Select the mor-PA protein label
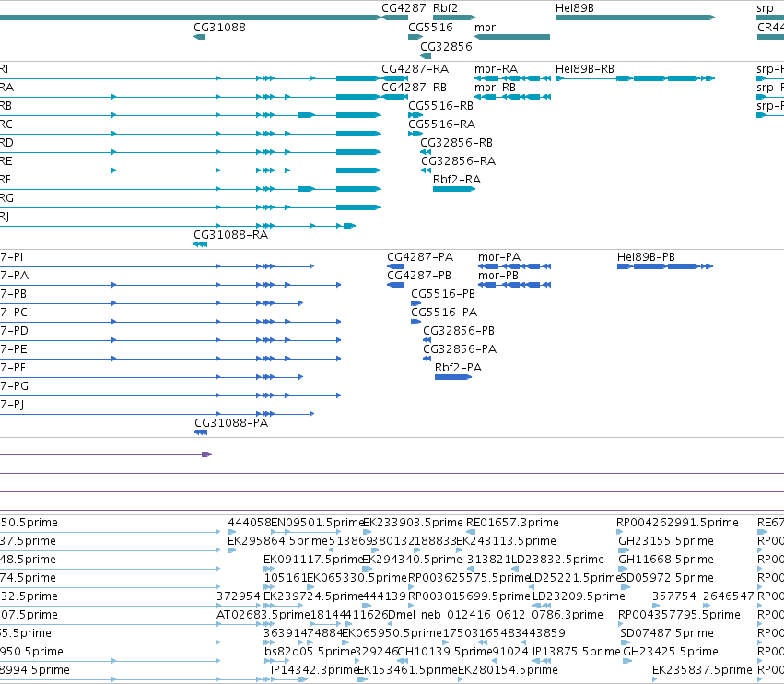Image resolution: width=784 pixels, height=684 pixels. pos(499,257)
